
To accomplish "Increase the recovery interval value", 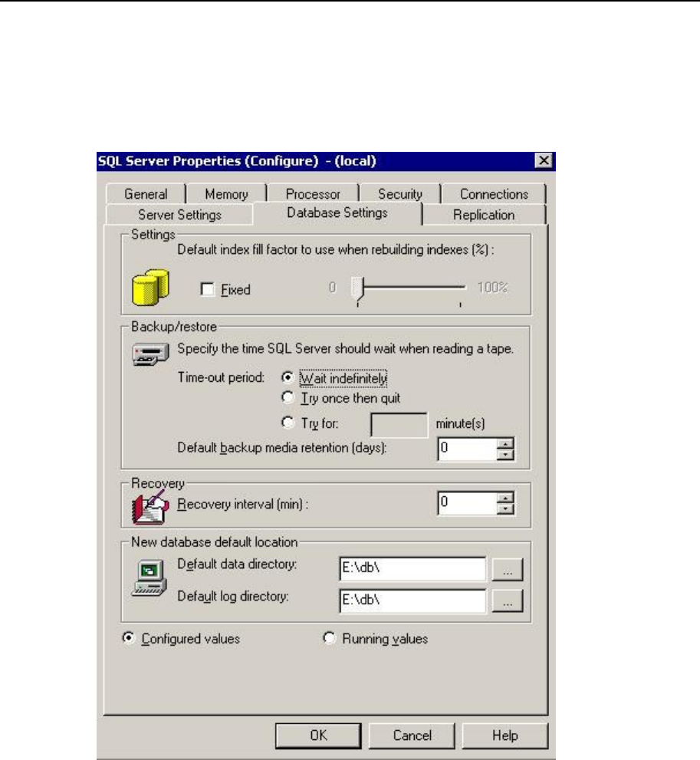I will tap(505, 498).
